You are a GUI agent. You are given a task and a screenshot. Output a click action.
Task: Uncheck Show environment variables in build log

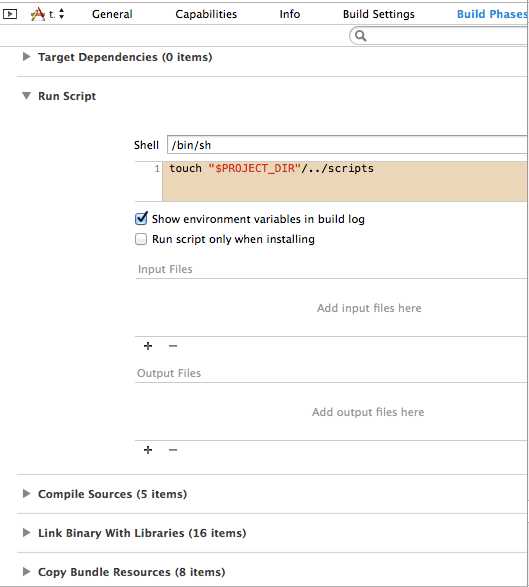[141, 218]
